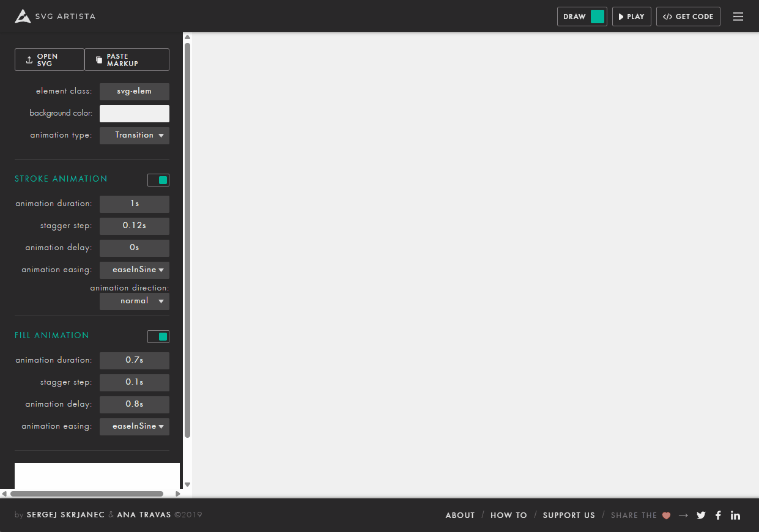Click the Play animation button
This screenshot has height=532, width=759.
(x=631, y=17)
